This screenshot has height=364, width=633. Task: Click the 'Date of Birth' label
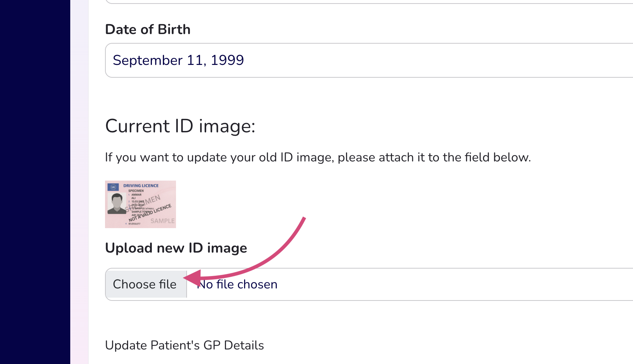tap(148, 29)
